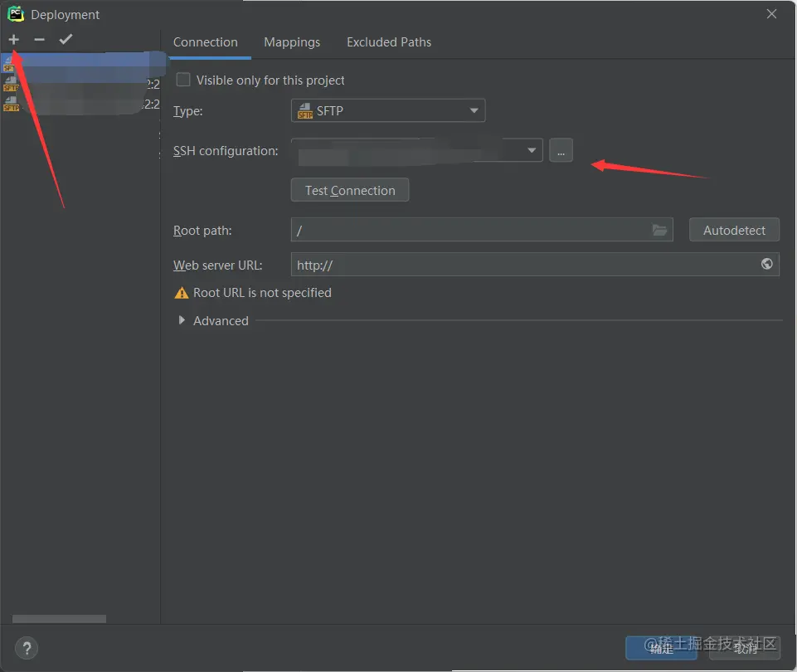797x672 pixels.
Task: Click the Test Connection button
Action: tap(350, 190)
